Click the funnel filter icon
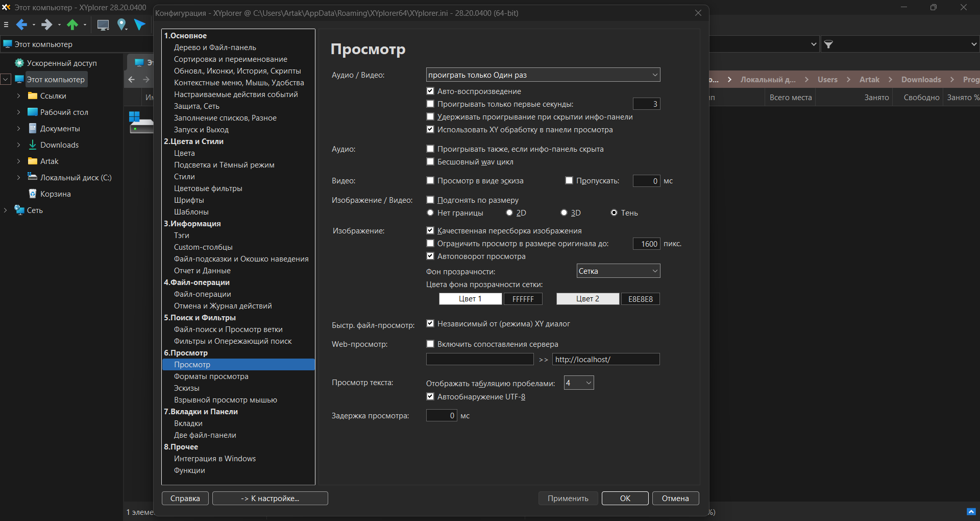 (829, 44)
